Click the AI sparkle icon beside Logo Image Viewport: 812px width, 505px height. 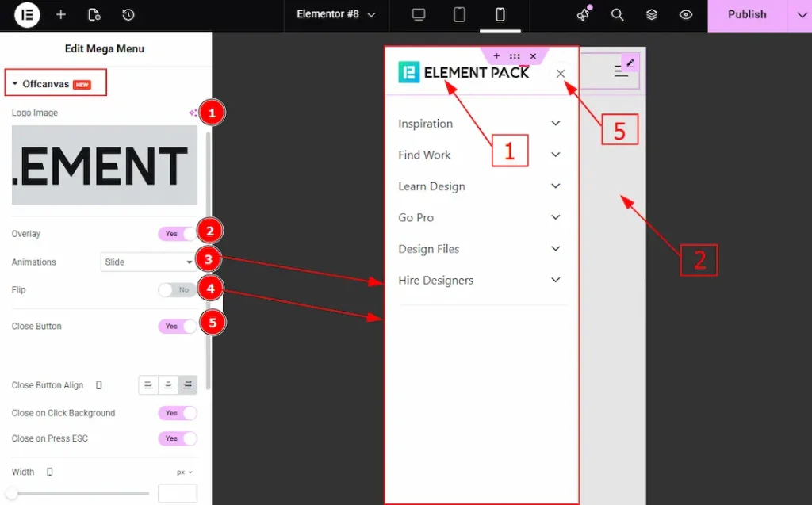193,113
